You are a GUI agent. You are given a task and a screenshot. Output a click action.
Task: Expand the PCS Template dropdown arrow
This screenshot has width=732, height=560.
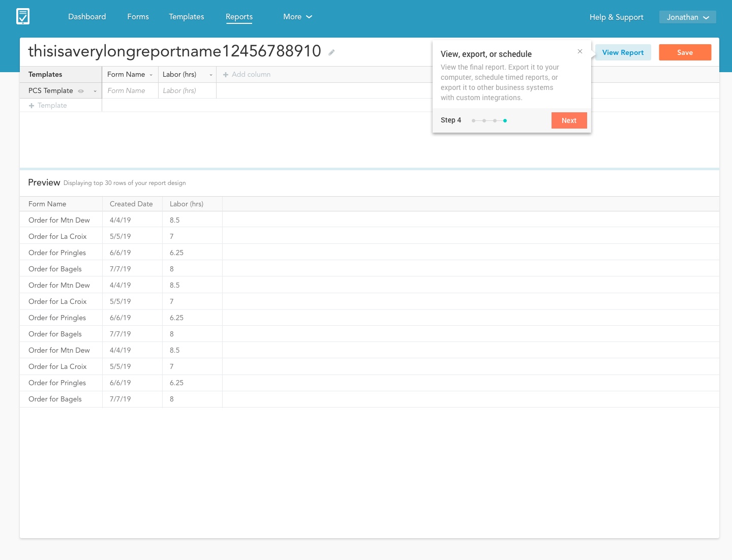tap(95, 91)
